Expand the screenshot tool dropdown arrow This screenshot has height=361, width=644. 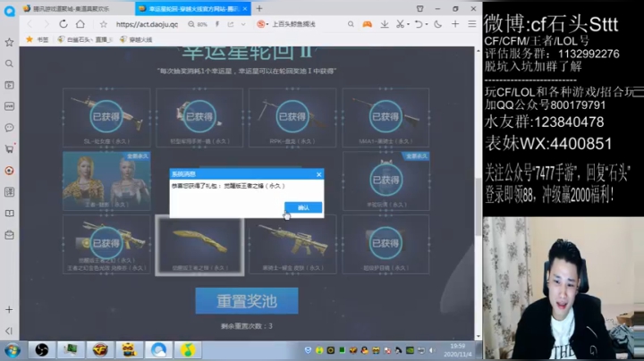(408, 25)
